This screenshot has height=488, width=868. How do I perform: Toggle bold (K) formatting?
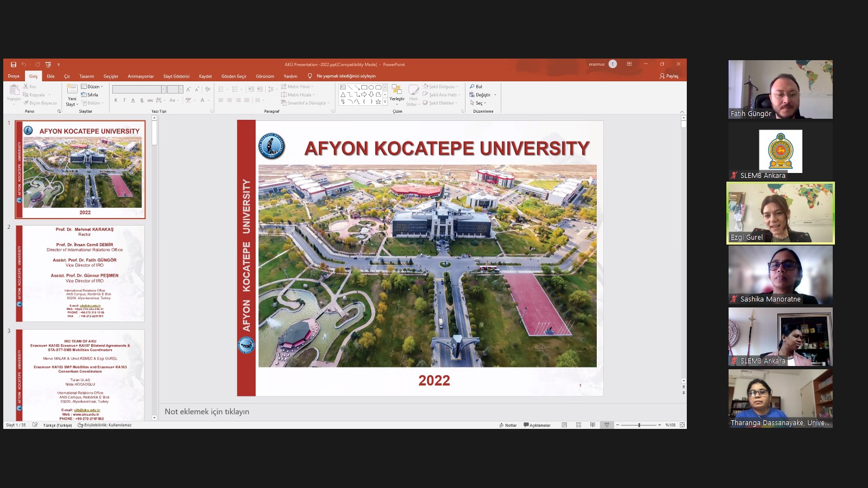click(116, 100)
